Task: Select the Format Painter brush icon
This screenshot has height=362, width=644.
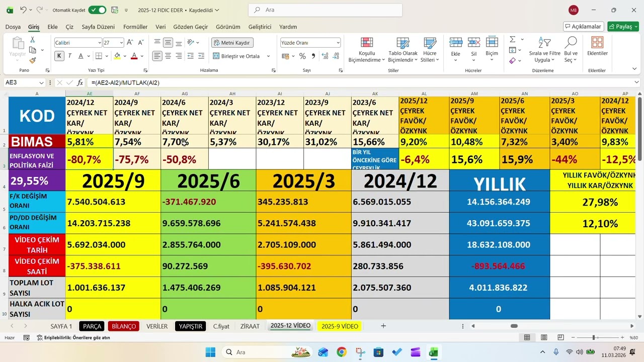Action: pos(33,60)
